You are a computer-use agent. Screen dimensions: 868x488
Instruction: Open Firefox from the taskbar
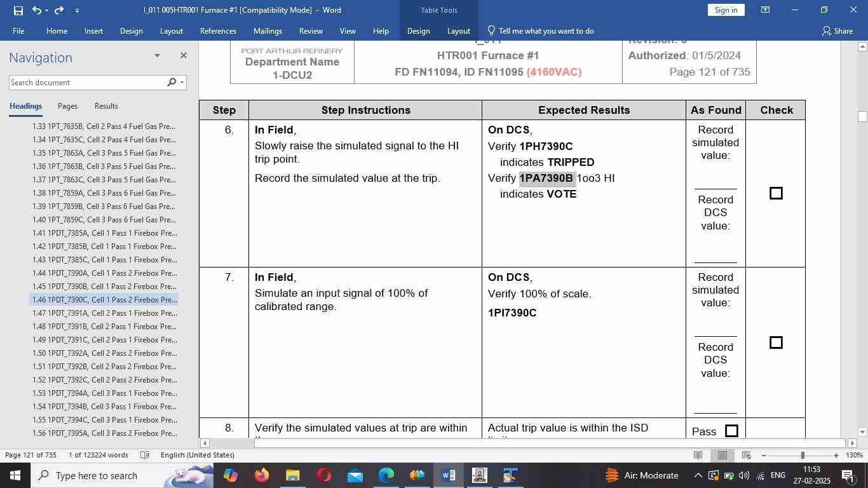tap(261, 475)
